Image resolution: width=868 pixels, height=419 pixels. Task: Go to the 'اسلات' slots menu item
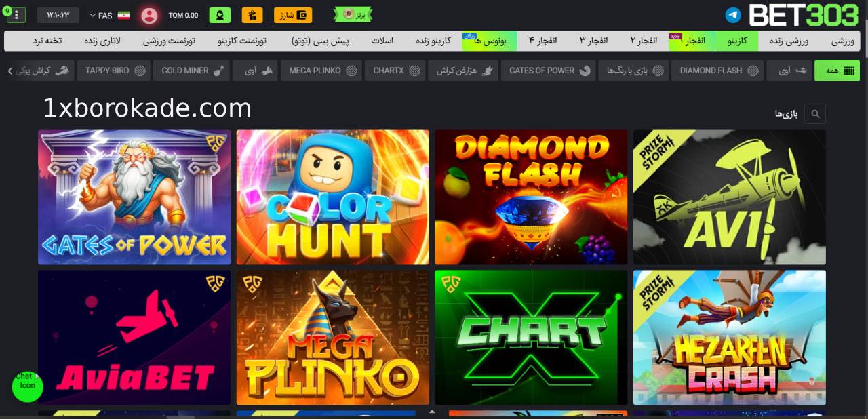(x=382, y=41)
